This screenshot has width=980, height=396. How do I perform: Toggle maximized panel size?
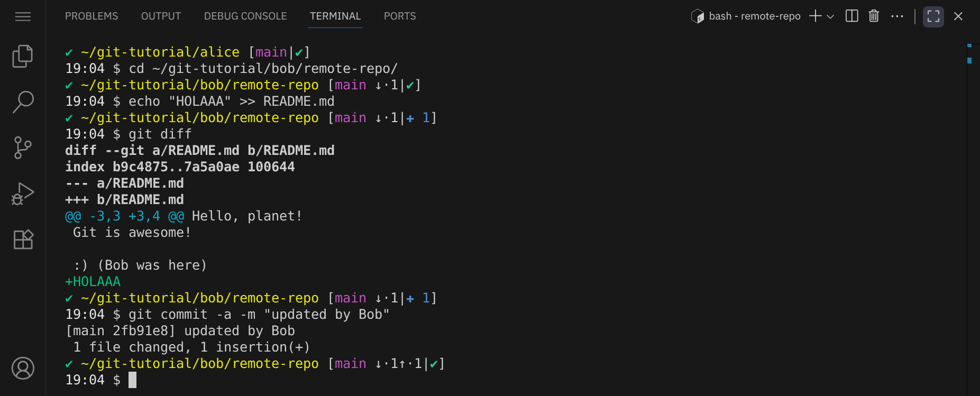pyautogui.click(x=933, y=16)
